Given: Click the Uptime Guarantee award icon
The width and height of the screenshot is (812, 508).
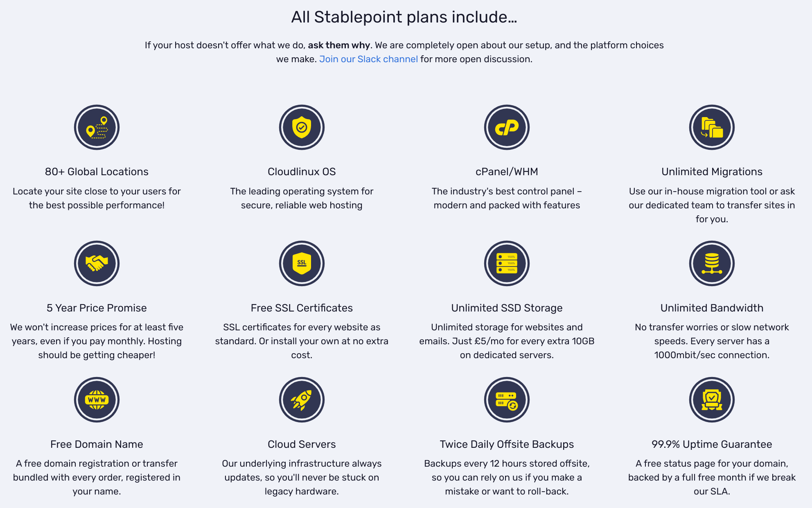Looking at the screenshot, I should (x=712, y=400).
